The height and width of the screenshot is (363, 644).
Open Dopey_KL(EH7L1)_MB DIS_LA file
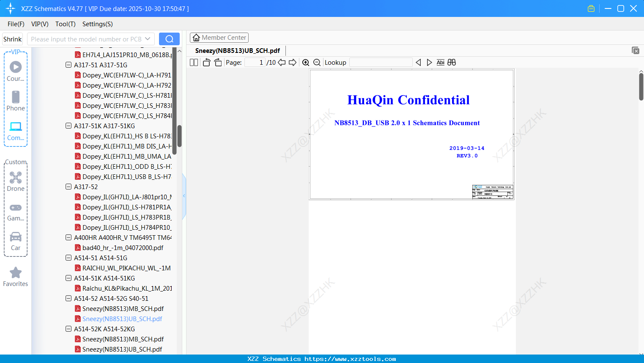point(123,146)
